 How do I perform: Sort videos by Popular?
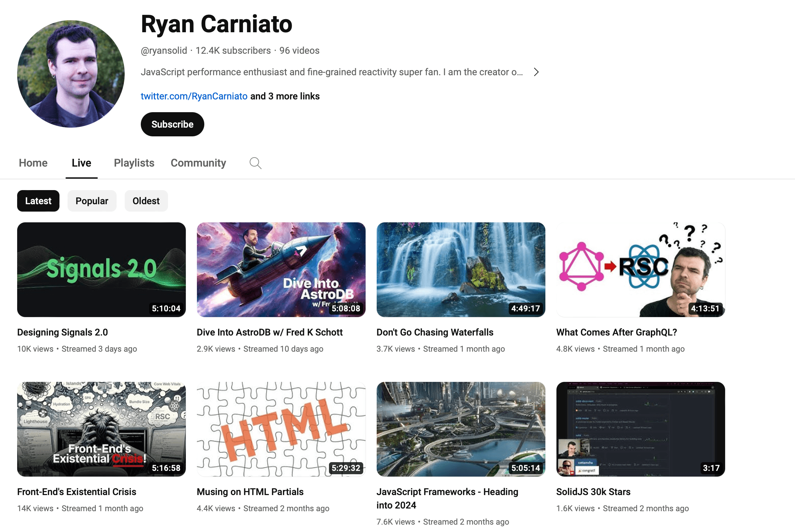coord(92,201)
